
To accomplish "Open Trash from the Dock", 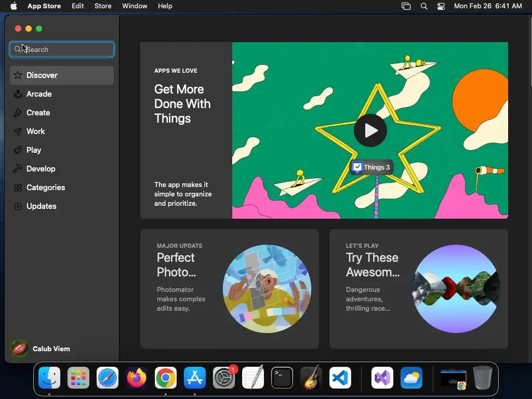I will [483, 378].
